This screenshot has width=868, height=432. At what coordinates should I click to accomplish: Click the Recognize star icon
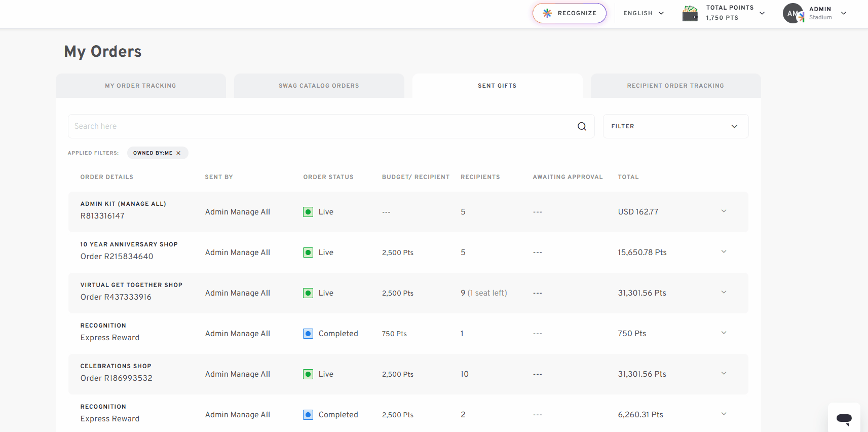coord(547,13)
